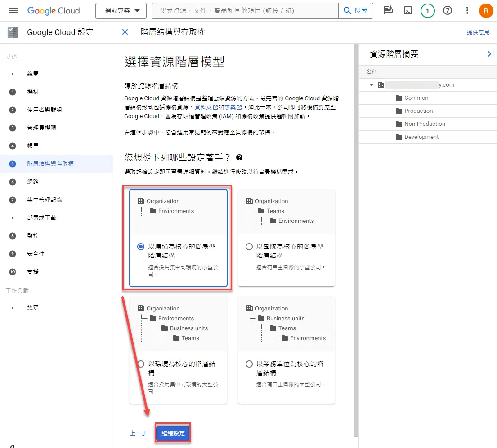Click the Business units > Teams > Environments diagram

(x=286, y=324)
